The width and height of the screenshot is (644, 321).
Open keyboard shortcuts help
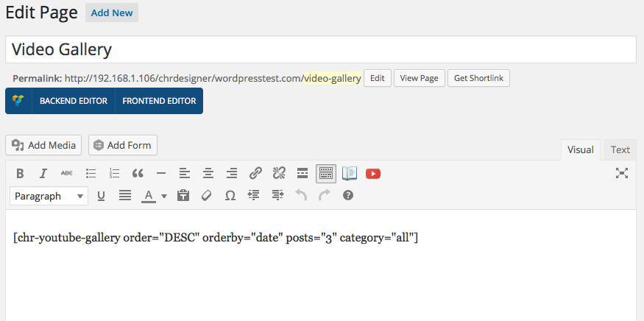348,196
